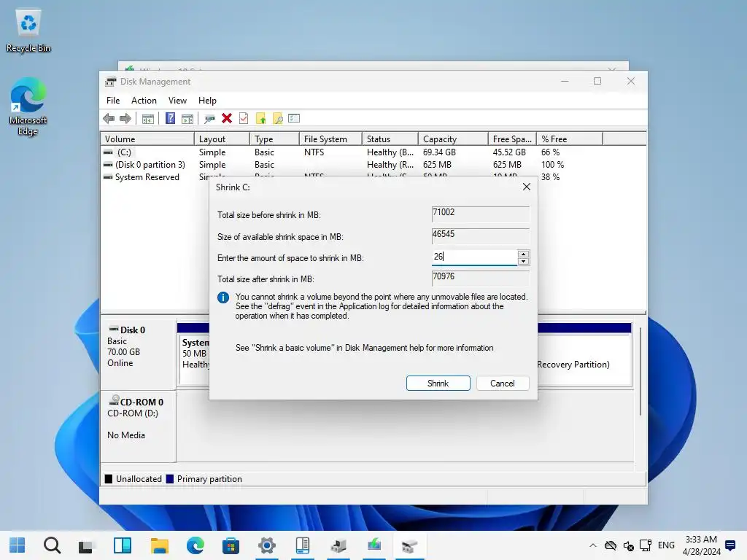Image resolution: width=747 pixels, height=560 pixels.
Task: Click the folder with magnifier search icon
Action: pos(278,119)
